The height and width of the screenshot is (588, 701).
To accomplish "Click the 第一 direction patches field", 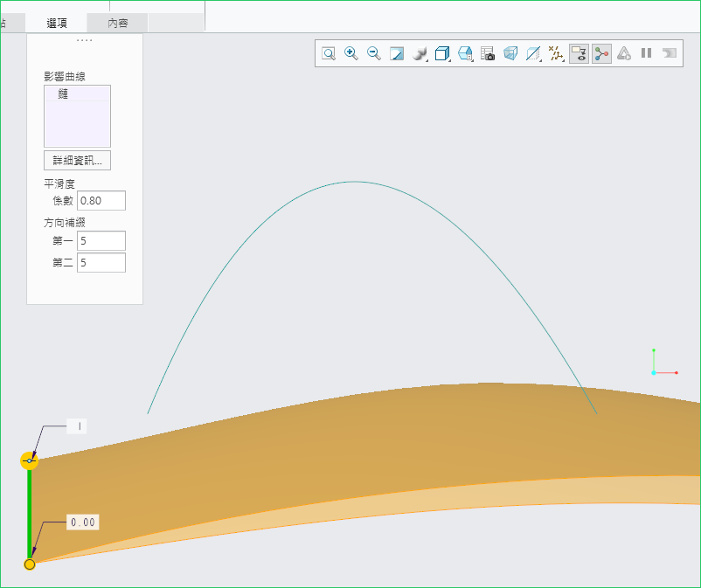I will pos(101,240).
